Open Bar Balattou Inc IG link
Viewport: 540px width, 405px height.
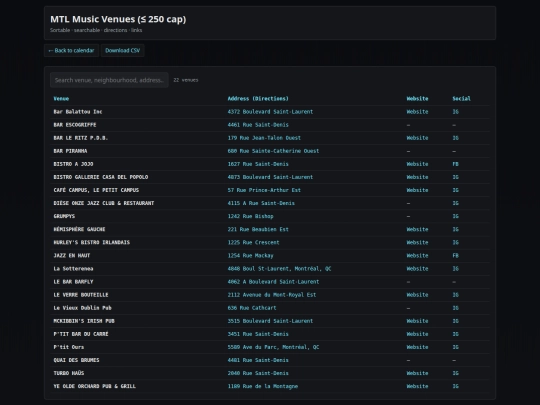(456, 112)
